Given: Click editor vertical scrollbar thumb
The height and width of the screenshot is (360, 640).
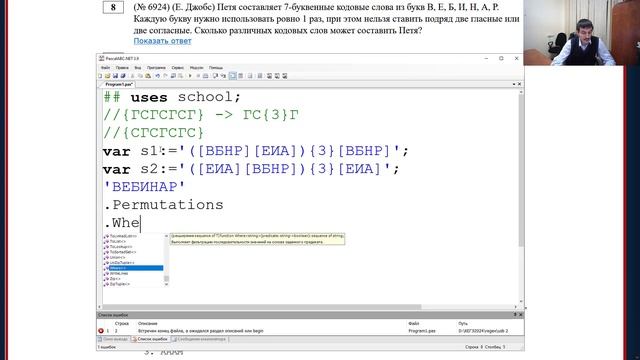Looking at the screenshot, I should pyautogui.click(x=521, y=171).
